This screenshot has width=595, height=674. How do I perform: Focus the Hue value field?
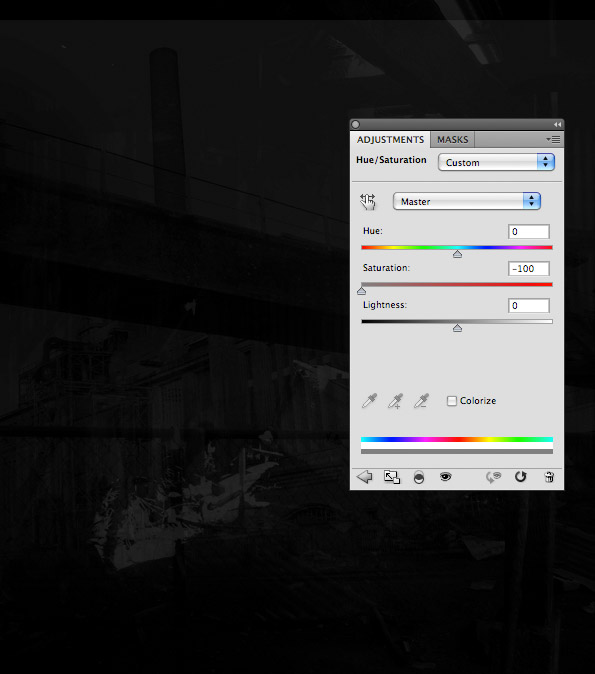[x=528, y=232]
